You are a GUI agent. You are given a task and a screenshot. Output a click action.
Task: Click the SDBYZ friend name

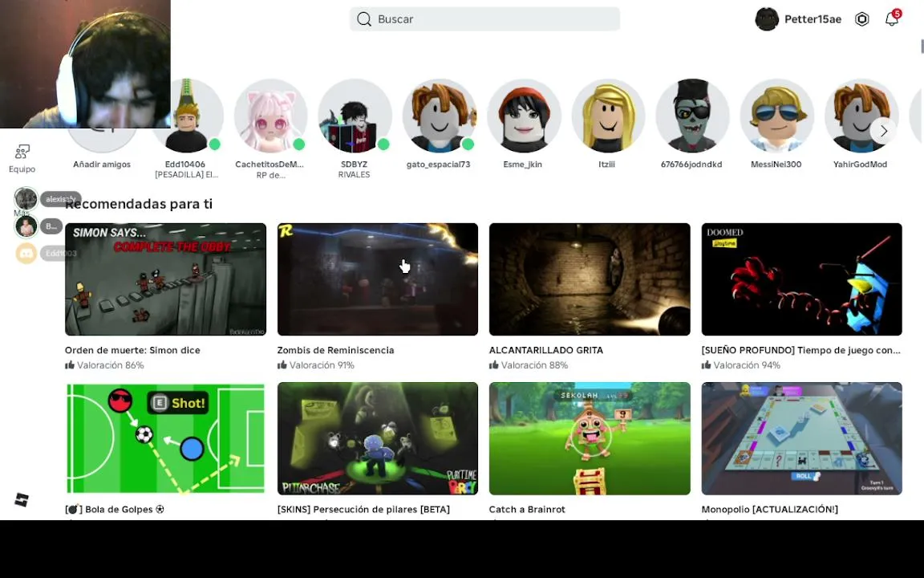(x=355, y=165)
